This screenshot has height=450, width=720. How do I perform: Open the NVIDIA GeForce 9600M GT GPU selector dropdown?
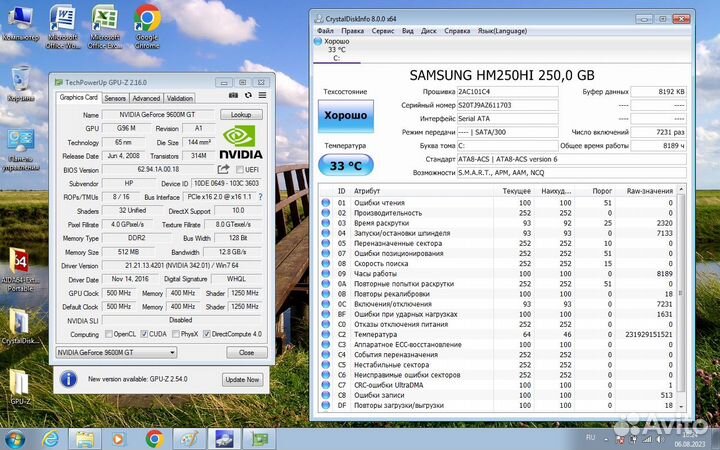(x=116, y=352)
